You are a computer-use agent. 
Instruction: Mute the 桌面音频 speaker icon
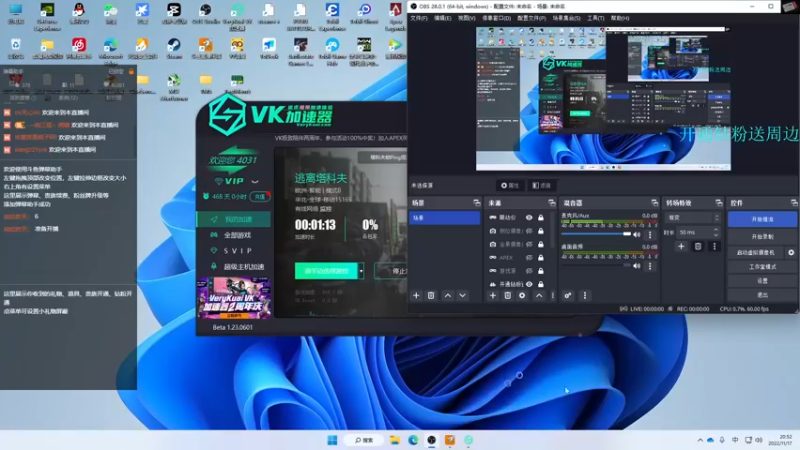[x=637, y=266]
